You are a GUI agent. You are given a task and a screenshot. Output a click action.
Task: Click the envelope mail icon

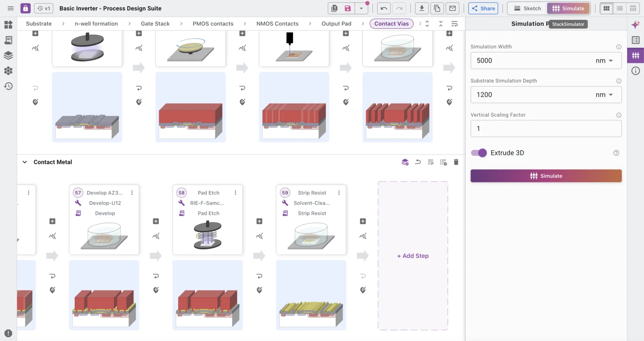pyautogui.click(x=452, y=8)
